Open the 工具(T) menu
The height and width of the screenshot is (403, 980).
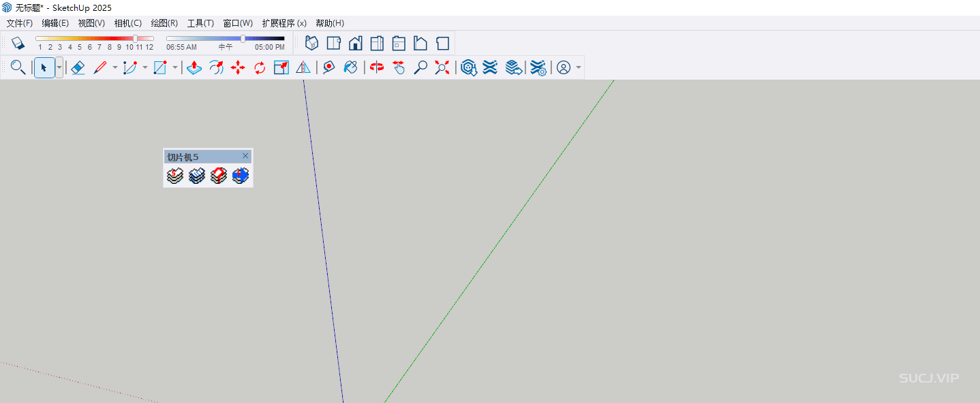coord(200,23)
